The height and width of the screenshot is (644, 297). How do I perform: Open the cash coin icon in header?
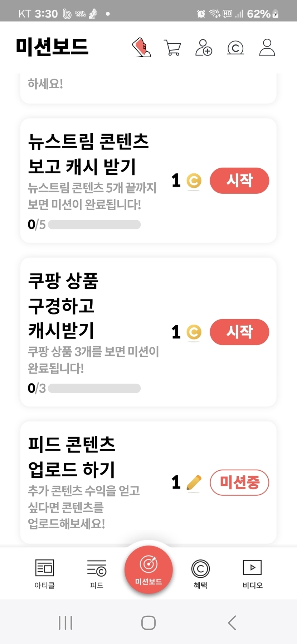[x=235, y=48]
